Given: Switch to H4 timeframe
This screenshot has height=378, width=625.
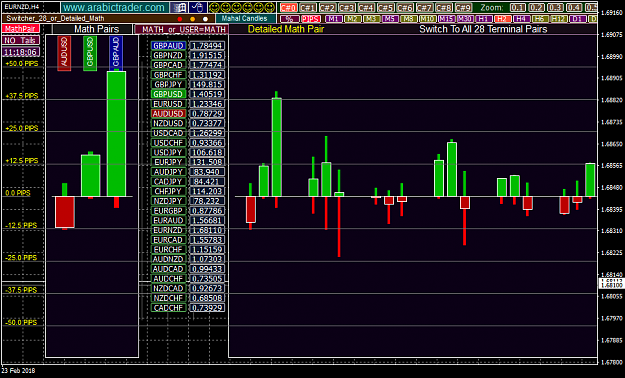Looking at the screenshot, I should pos(521,19).
